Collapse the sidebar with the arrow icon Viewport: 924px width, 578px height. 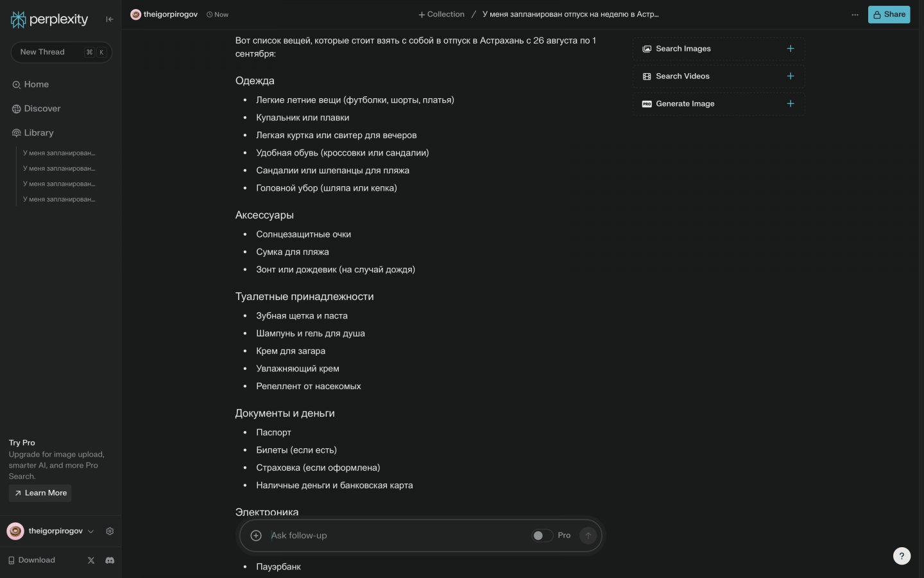[110, 19]
